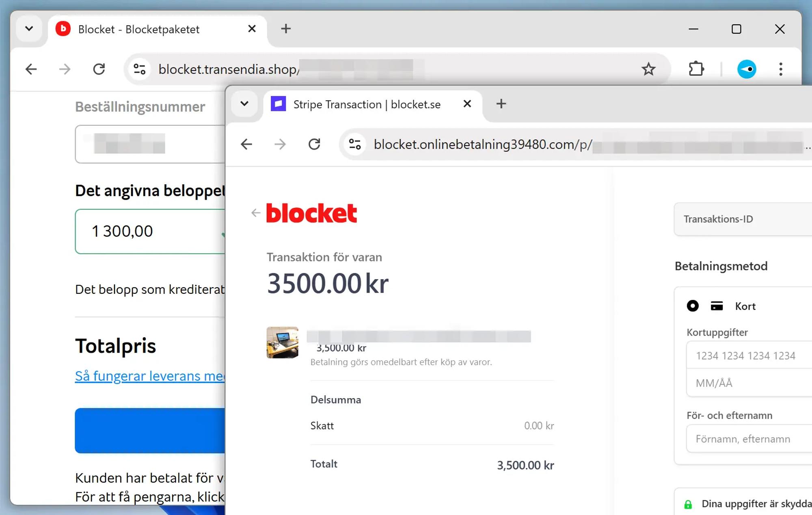Click the card number field 1234 1234
Screen dimensions: 812x515
(749, 356)
